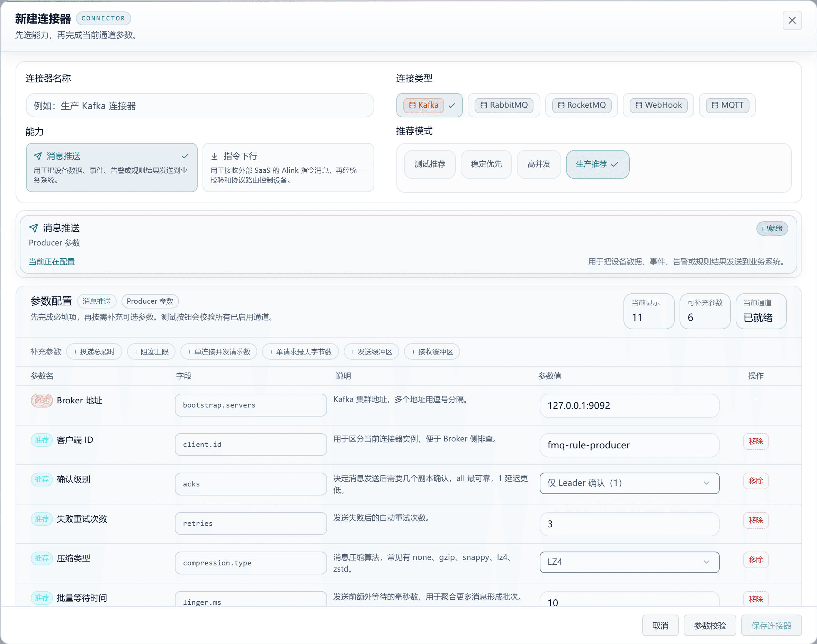Click the paper-plane icon in the Producer 参数 panel
The width and height of the screenshot is (817, 644).
(x=34, y=228)
